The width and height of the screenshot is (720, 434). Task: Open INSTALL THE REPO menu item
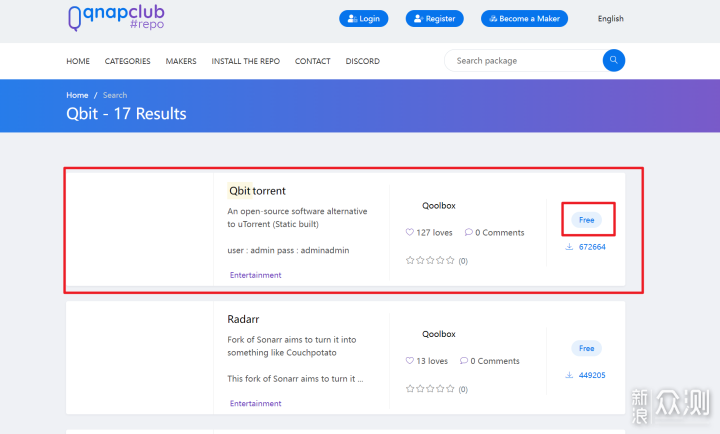click(246, 61)
